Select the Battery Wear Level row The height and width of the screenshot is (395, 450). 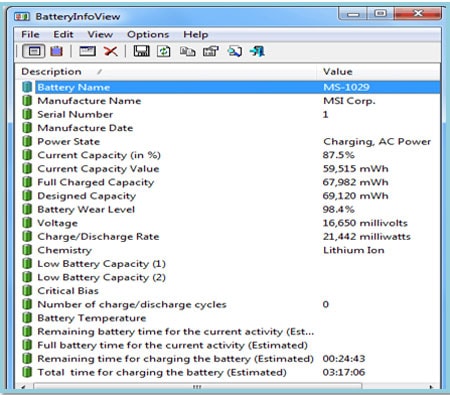pos(228,209)
